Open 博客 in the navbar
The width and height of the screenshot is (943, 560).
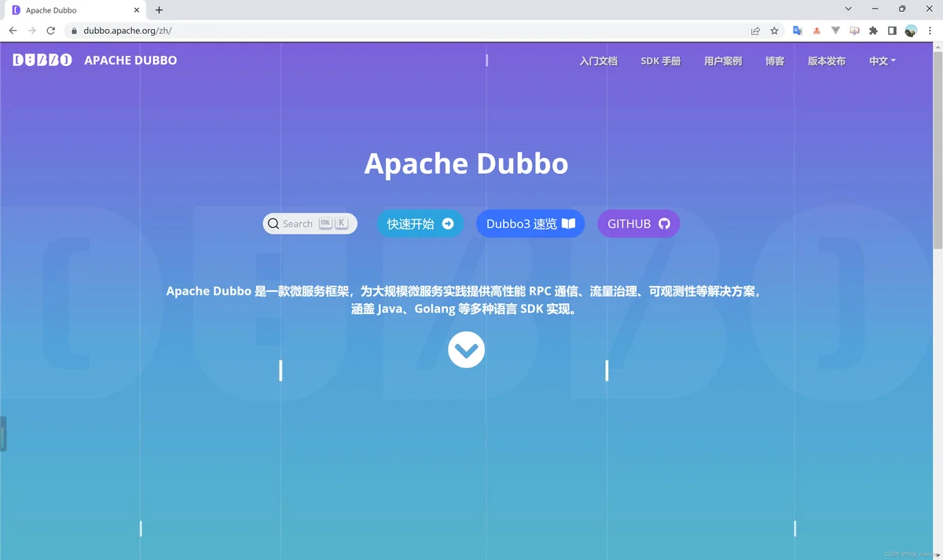click(775, 60)
